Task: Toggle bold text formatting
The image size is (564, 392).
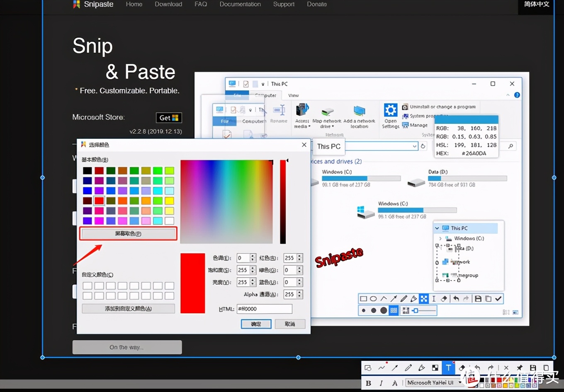Action: pyautogui.click(x=368, y=383)
